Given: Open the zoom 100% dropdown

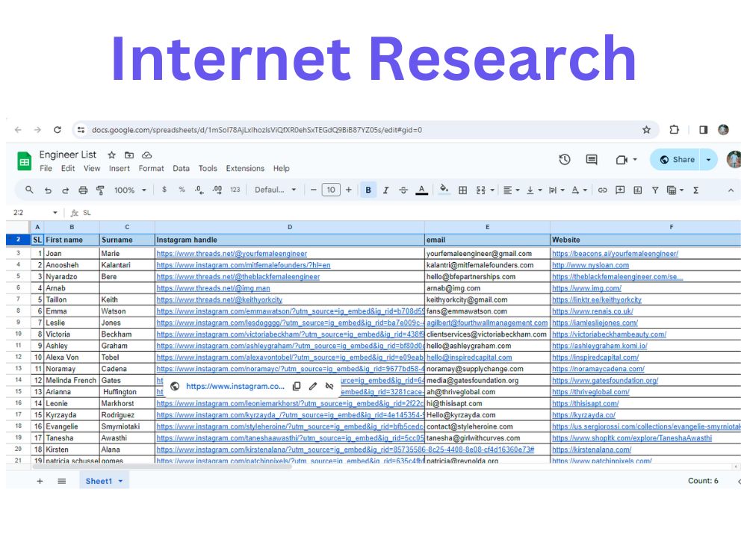Looking at the screenshot, I should pyautogui.click(x=130, y=190).
